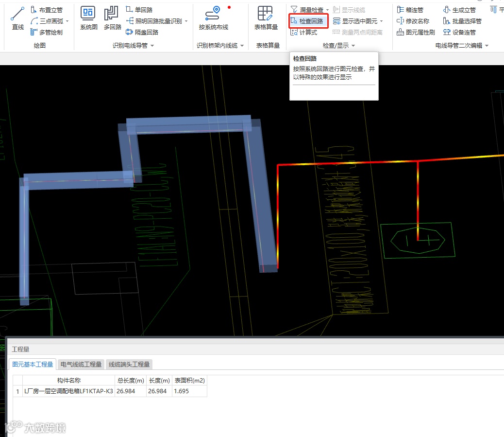504x437 pixels.
Task: Click the 构件名称 column header
Action: coord(69,380)
